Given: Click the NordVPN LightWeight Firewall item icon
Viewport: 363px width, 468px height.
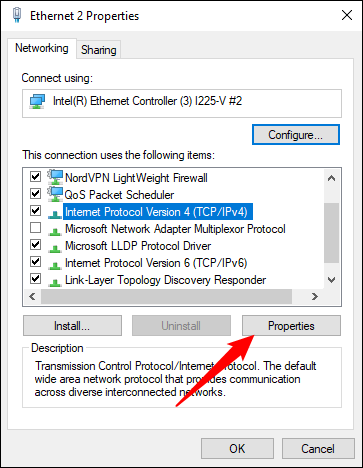Looking at the screenshot, I should coord(55,177).
